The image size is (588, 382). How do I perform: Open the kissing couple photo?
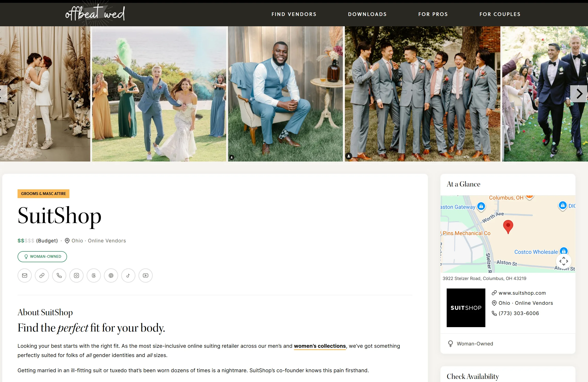(45, 94)
